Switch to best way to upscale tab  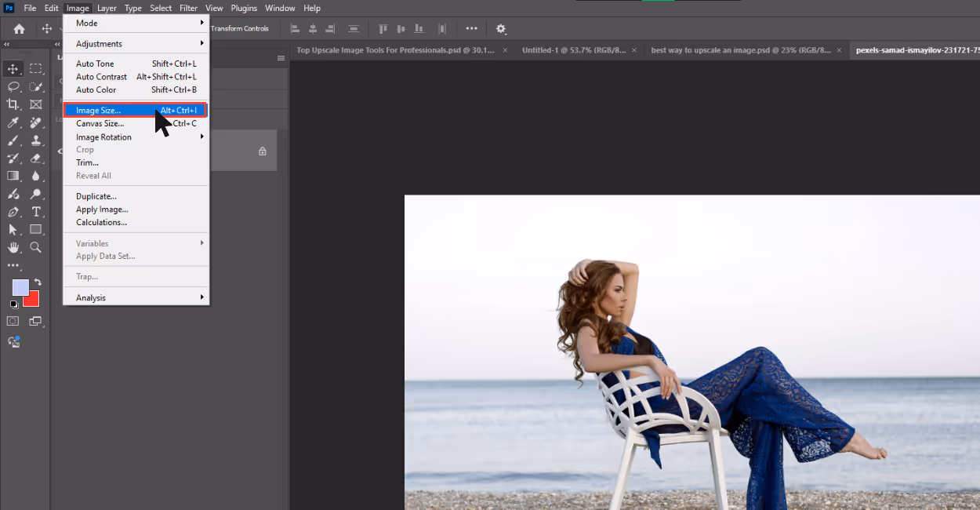point(741,50)
